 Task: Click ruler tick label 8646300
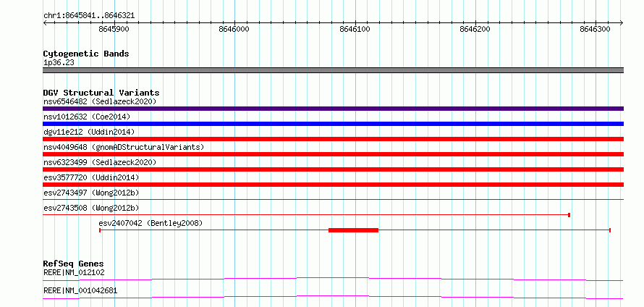595,29
